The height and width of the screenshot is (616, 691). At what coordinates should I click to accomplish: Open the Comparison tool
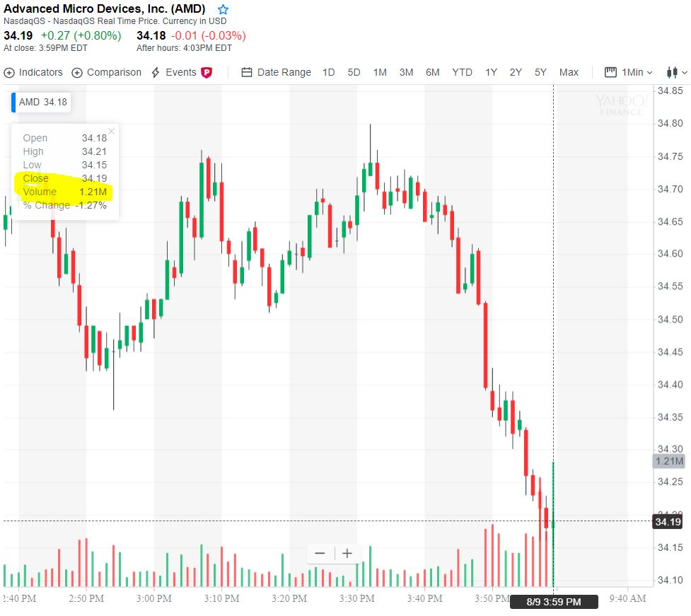tap(106, 72)
